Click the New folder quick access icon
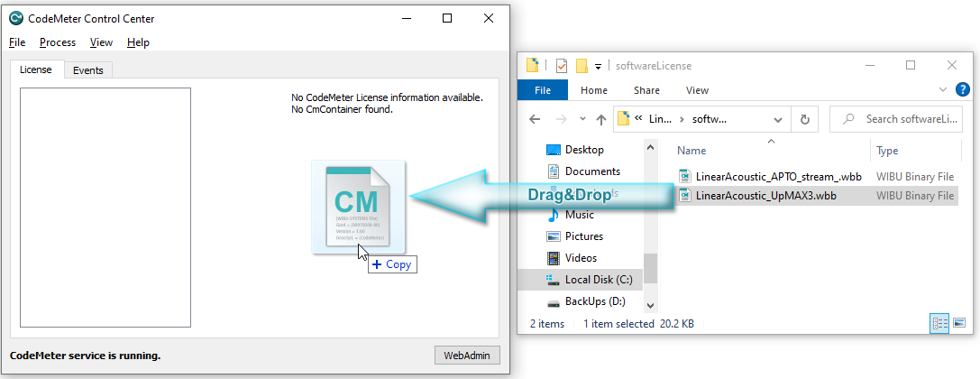Image resolution: width=980 pixels, height=379 pixels. 582,66
